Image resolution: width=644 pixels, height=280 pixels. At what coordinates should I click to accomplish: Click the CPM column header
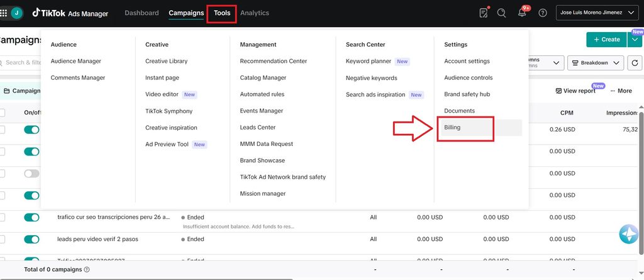click(x=567, y=113)
